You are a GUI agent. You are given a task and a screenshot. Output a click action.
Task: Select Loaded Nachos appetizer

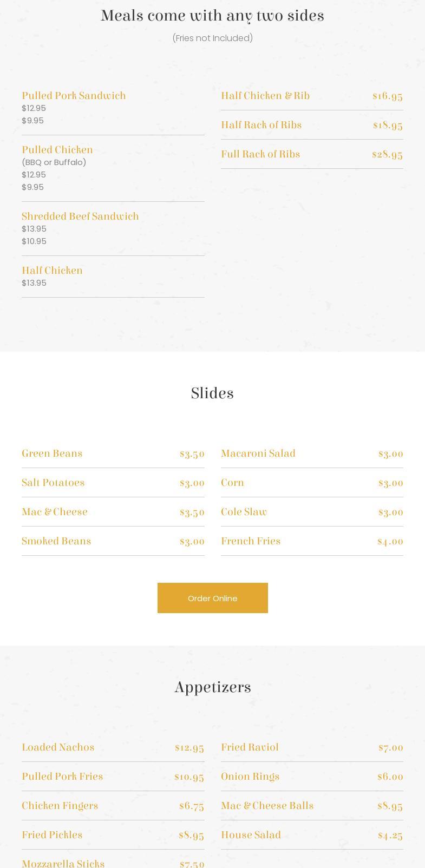[x=58, y=747]
